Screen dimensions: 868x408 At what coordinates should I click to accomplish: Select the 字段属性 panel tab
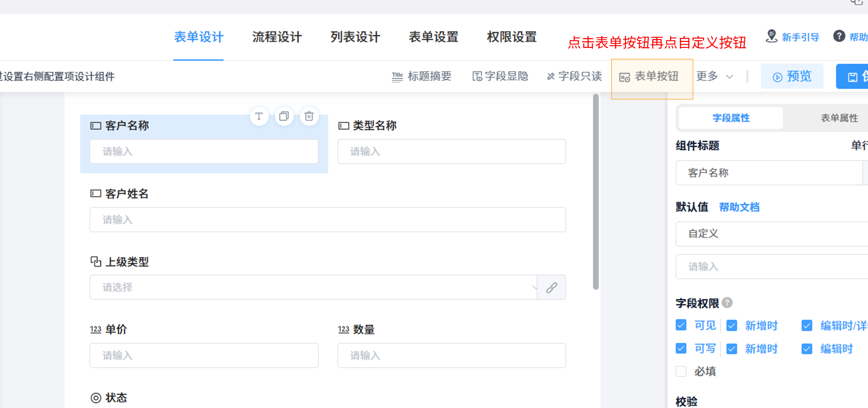click(731, 118)
